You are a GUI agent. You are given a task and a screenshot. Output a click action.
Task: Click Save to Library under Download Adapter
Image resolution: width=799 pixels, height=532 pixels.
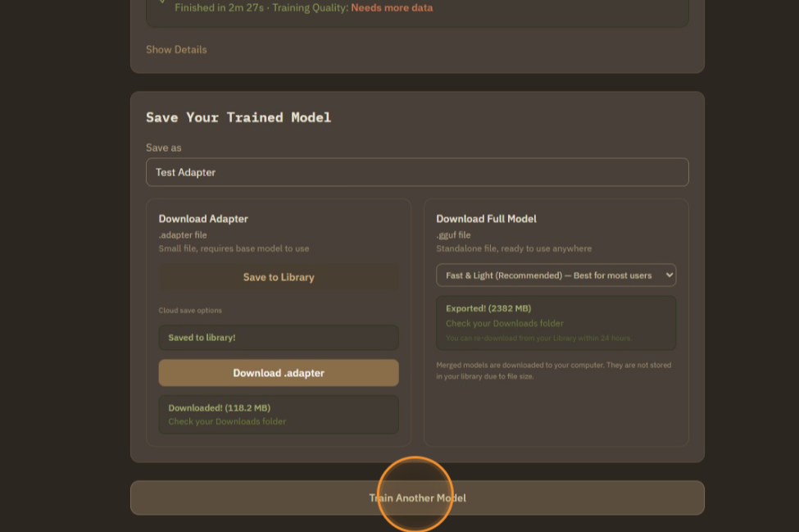point(279,276)
